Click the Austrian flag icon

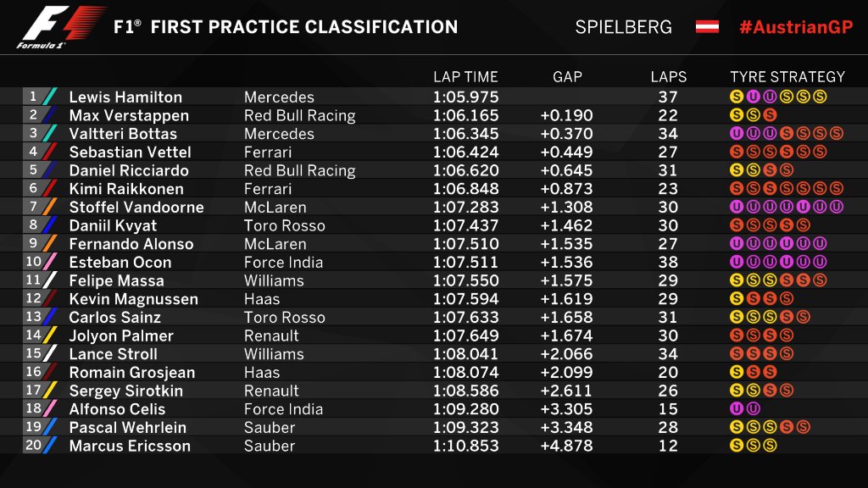pos(707,26)
